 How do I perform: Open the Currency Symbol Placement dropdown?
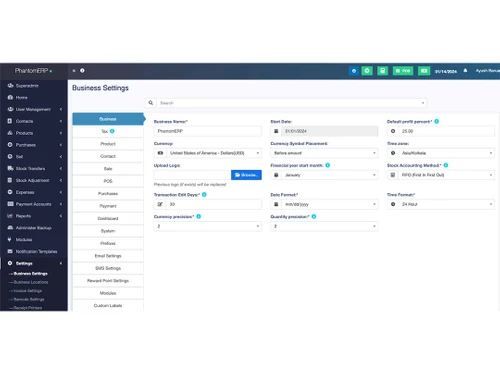(324, 153)
